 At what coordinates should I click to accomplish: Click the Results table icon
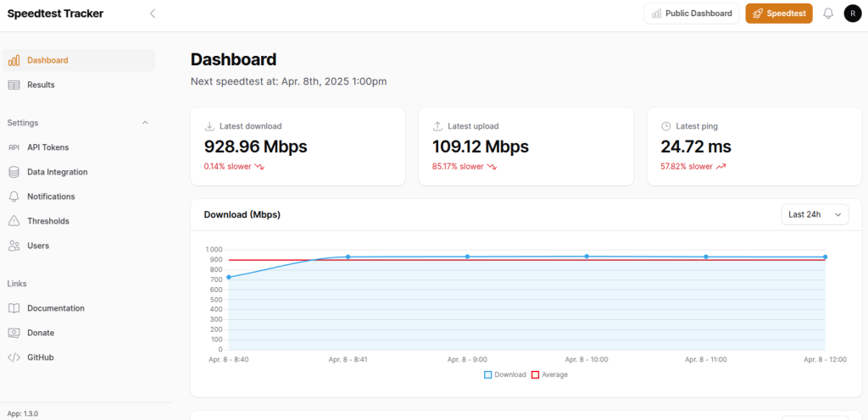pos(14,86)
